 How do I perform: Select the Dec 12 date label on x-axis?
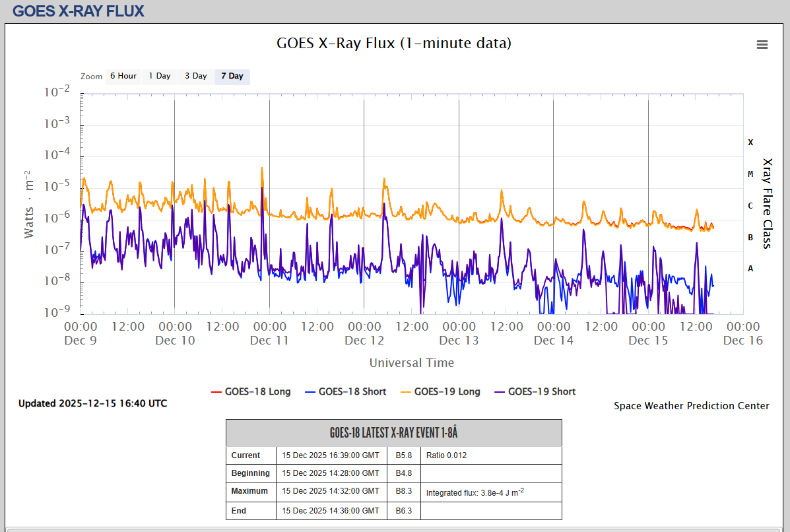pos(364,341)
